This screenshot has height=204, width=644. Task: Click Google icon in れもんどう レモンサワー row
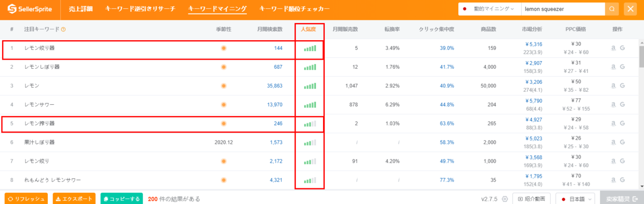623,180
